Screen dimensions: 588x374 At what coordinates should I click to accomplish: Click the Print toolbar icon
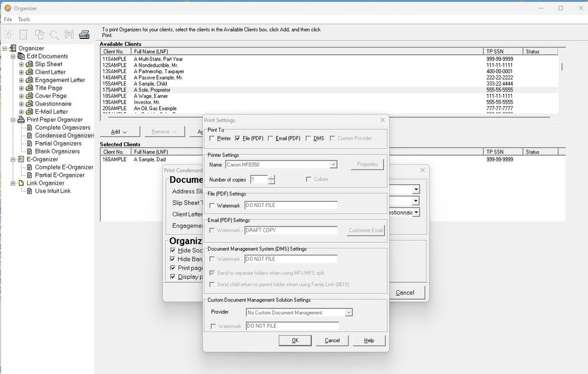coord(84,34)
